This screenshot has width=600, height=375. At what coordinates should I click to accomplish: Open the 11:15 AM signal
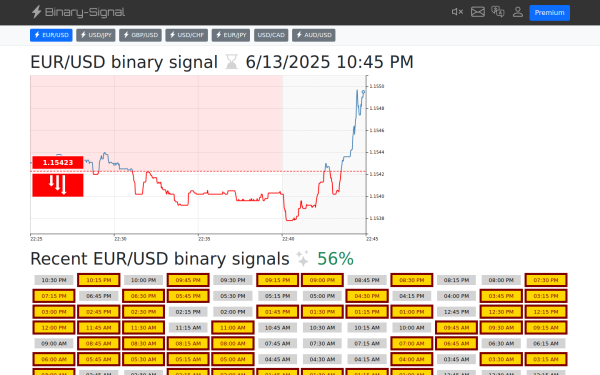tap(188, 328)
